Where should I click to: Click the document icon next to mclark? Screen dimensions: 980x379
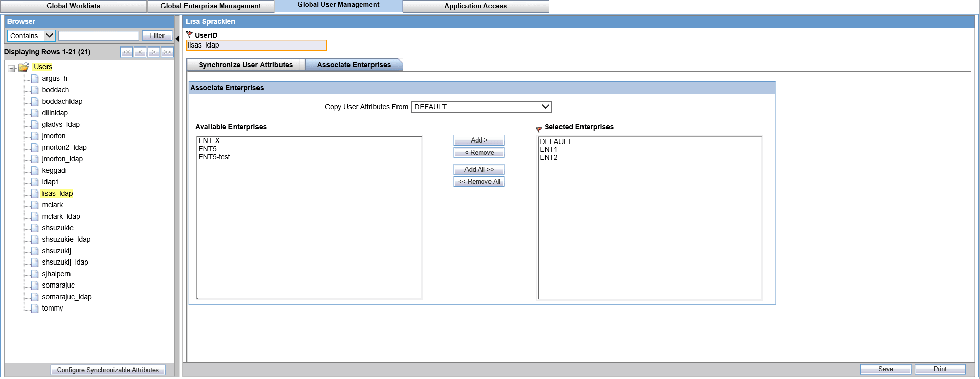(35, 205)
